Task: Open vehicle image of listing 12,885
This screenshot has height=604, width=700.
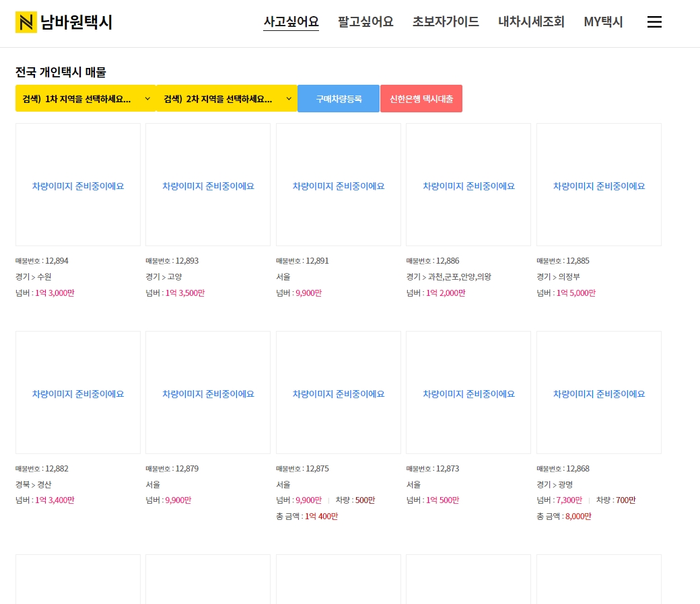Action: (x=598, y=185)
